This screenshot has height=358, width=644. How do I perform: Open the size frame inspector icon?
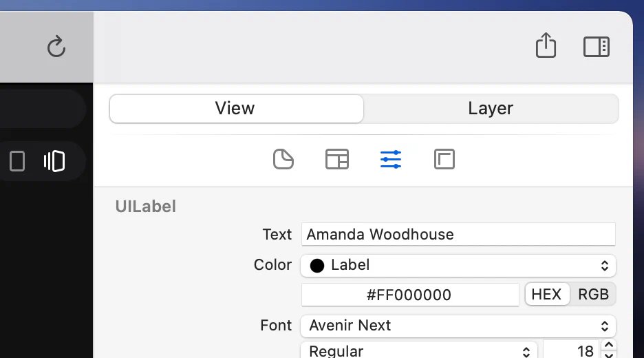point(444,159)
